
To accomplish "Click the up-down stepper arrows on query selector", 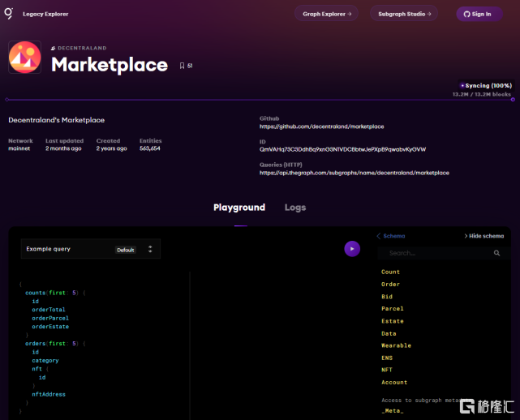I will 150,249.
